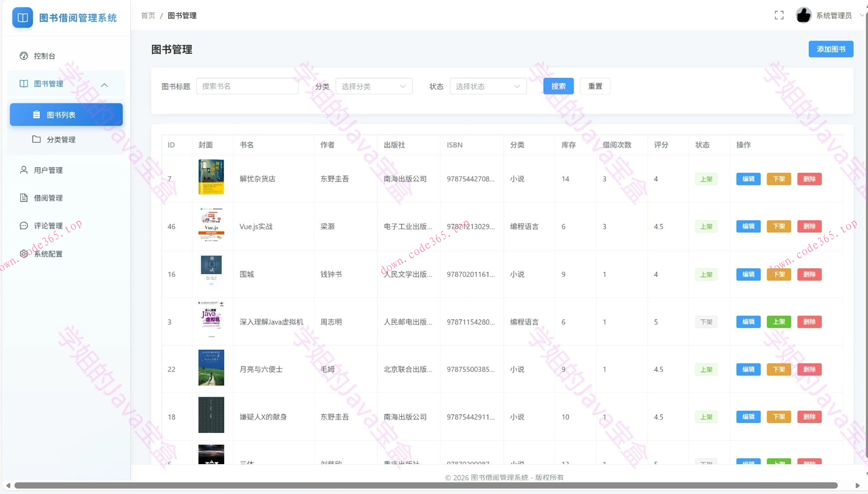This screenshot has width=868, height=494.
Task: Click the 系统配置 gear icon
Action: [x=24, y=253]
